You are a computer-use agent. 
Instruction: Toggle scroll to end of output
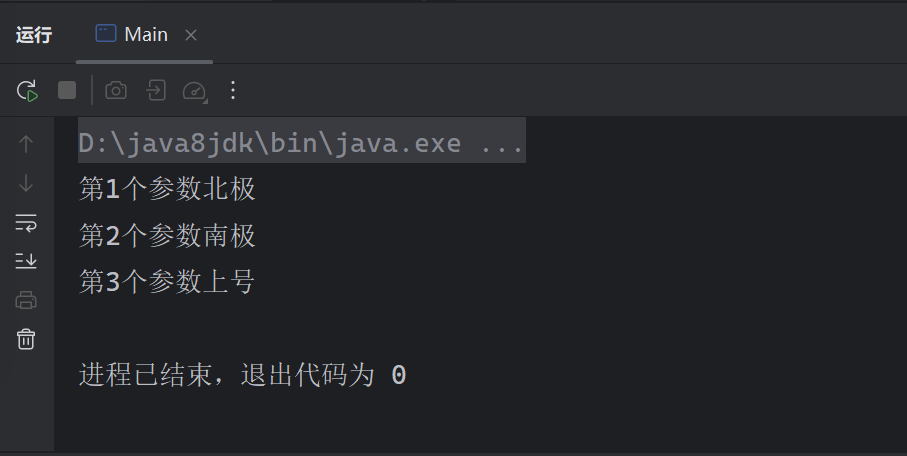point(26,261)
